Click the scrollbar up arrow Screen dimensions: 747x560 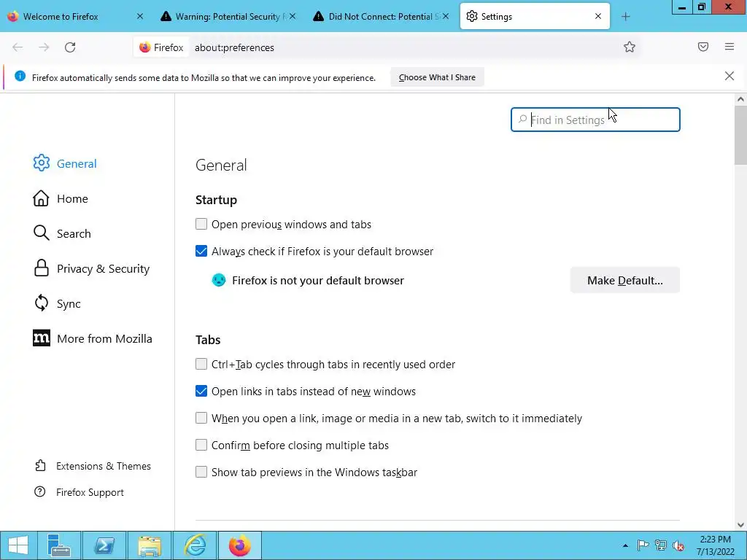point(740,99)
